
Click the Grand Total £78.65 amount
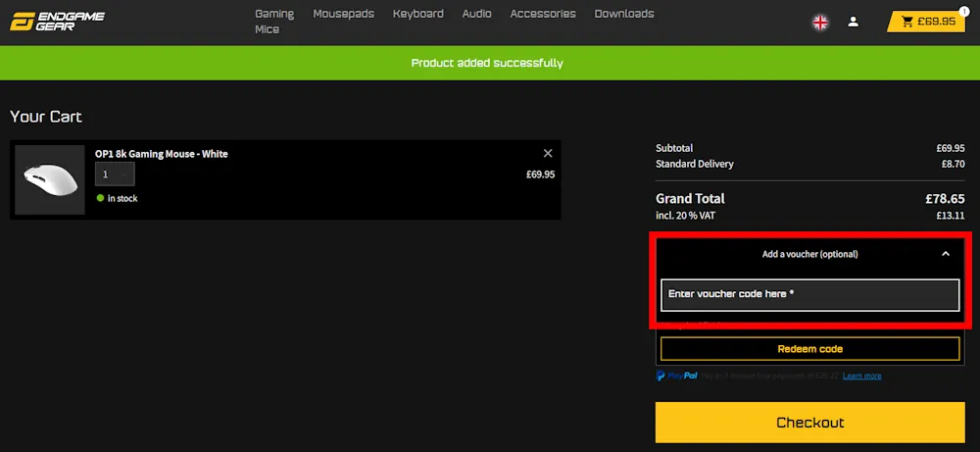945,199
